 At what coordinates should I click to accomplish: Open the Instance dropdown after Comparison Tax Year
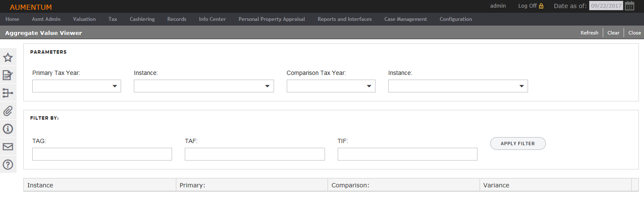click(458, 86)
